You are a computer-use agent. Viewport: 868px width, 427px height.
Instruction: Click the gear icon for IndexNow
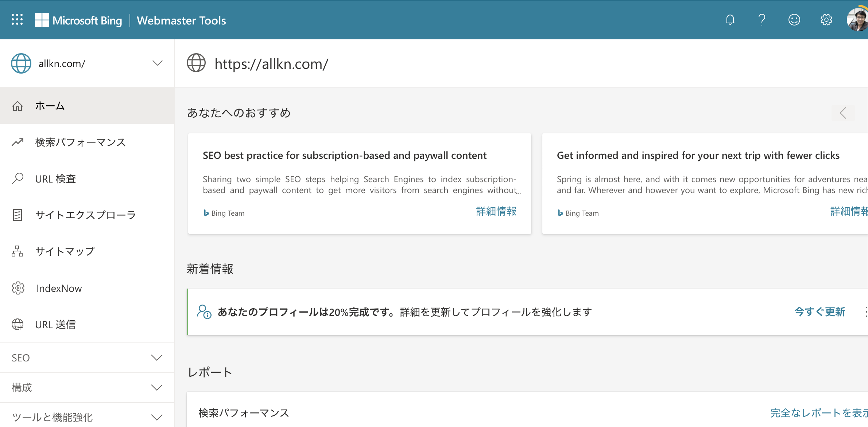18,288
